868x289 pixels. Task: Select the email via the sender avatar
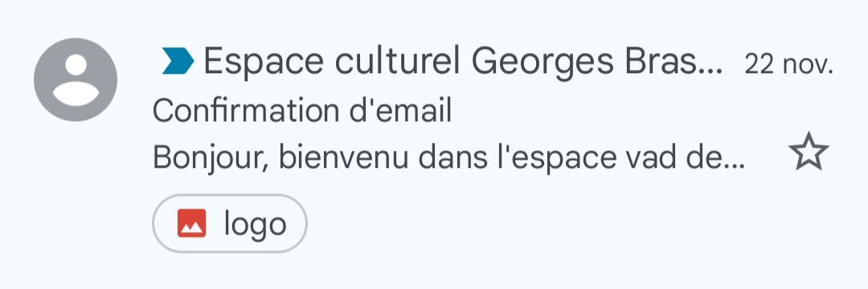pos(76,79)
